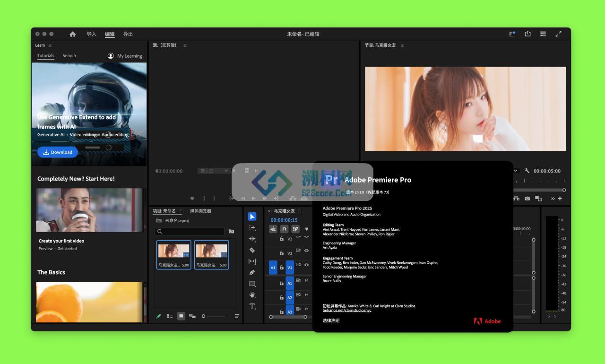The height and width of the screenshot is (364, 605).
Task: Click timeline horizontal zoom bar
Action: pyautogui.click(x=288, y=317)
